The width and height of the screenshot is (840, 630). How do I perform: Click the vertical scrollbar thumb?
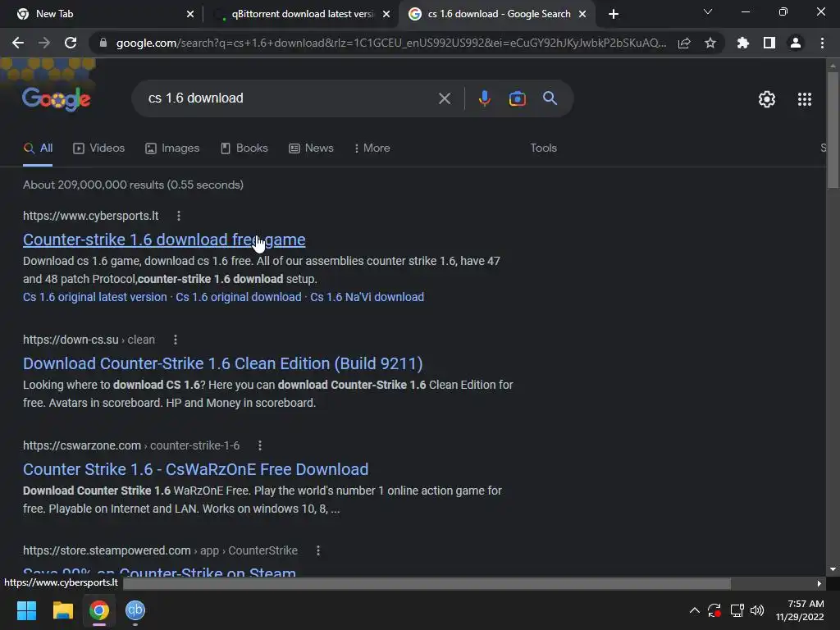(x=833, y=130)
